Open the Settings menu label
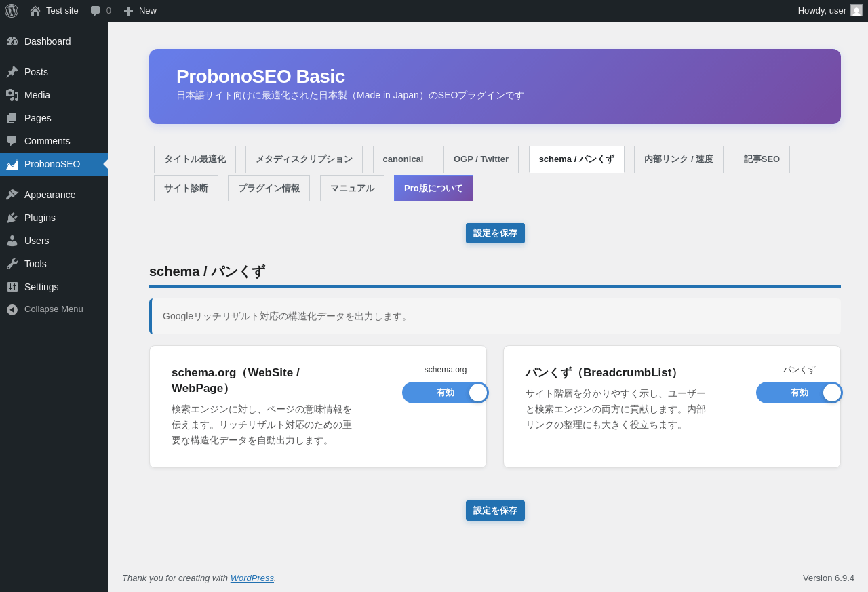Image resolution: width=868 pixels, height=592 pixels. (x=41, y=287)
